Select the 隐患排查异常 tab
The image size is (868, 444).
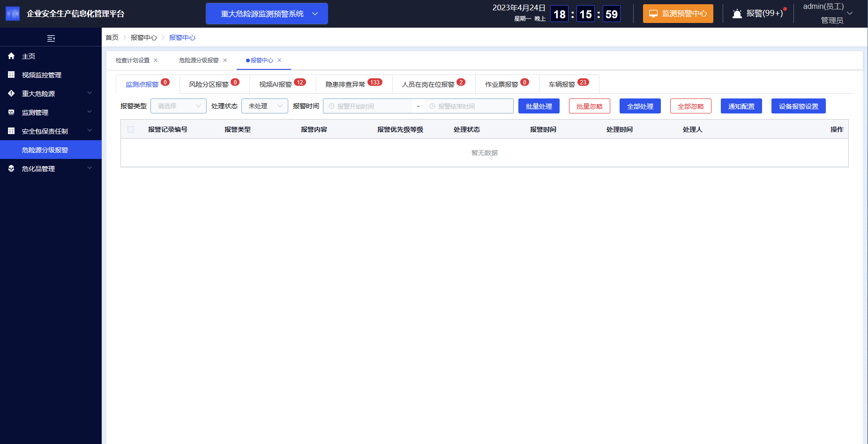click(x=354, y=84)
